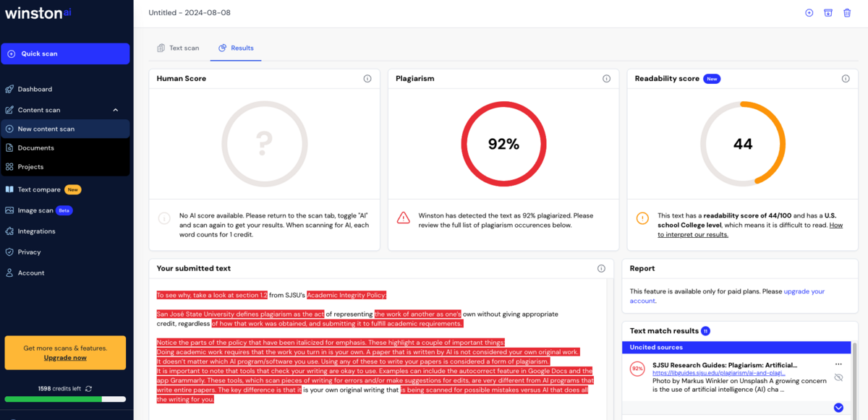The image size is (868, 420).
Task: Refresh credits with the reload icon
Action: 88,388
